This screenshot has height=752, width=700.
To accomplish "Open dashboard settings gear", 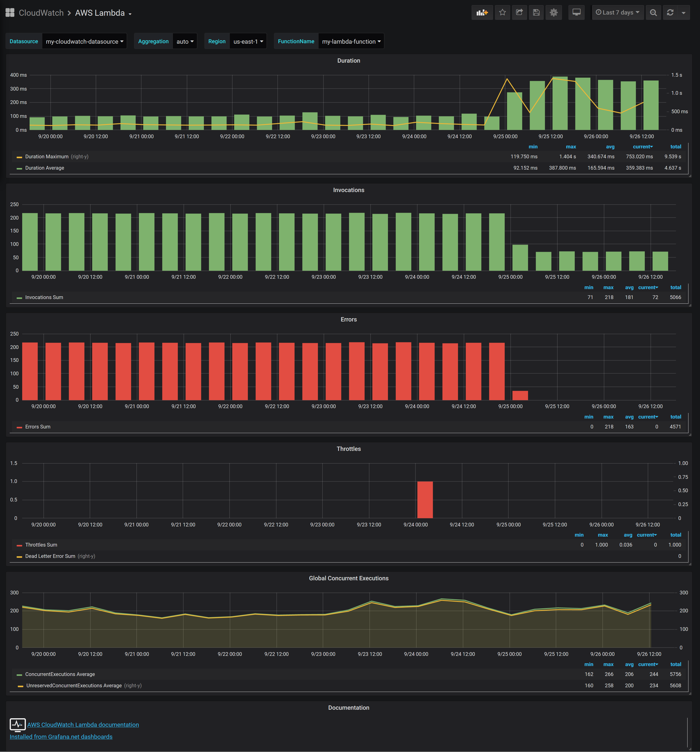I will pos(554,12).
